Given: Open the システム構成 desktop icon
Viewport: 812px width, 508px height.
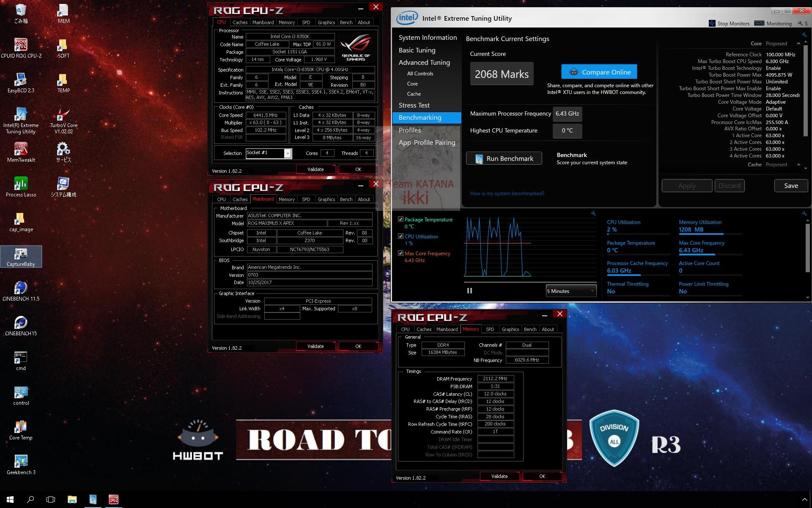Looking at the screenshot, I should pos(63,187).
